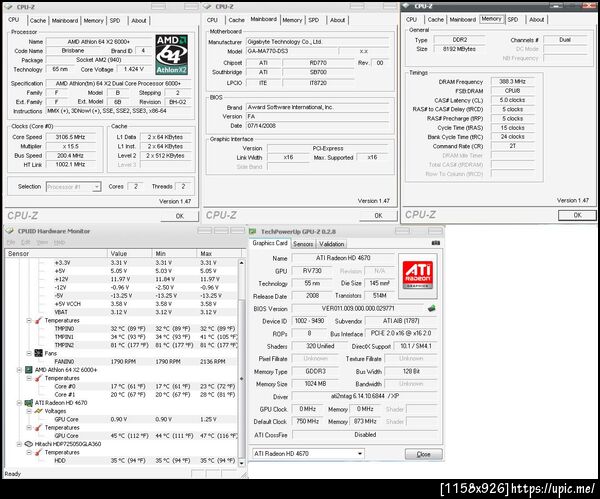The width and height of the screenshot is (600, 499).
Task: Collapse the Fans node
Action: (29, 353)
